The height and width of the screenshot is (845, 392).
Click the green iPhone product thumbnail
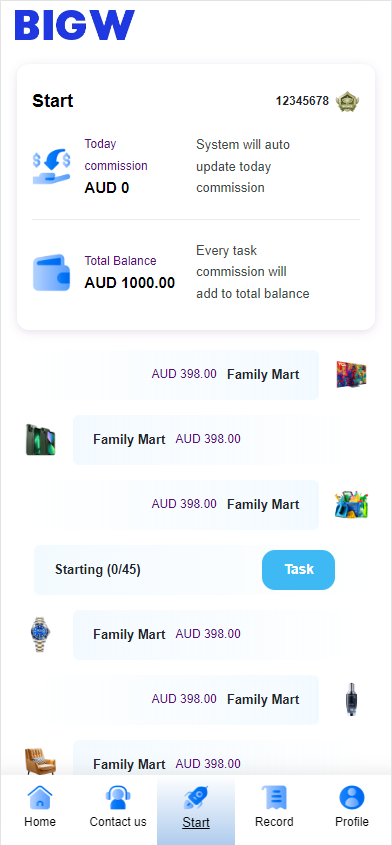pyautogui.click(x=40, y=440)
